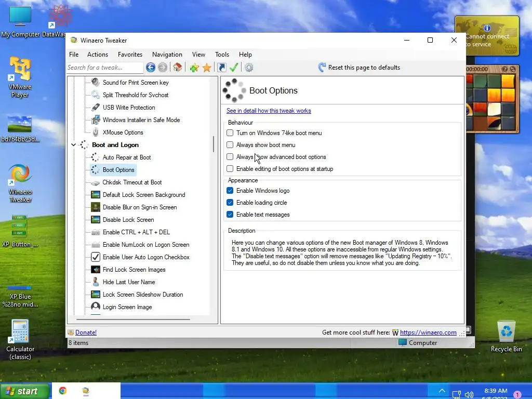Check Always show advanced boot options
The image size is (532, 399).
[x=230, y=157]
